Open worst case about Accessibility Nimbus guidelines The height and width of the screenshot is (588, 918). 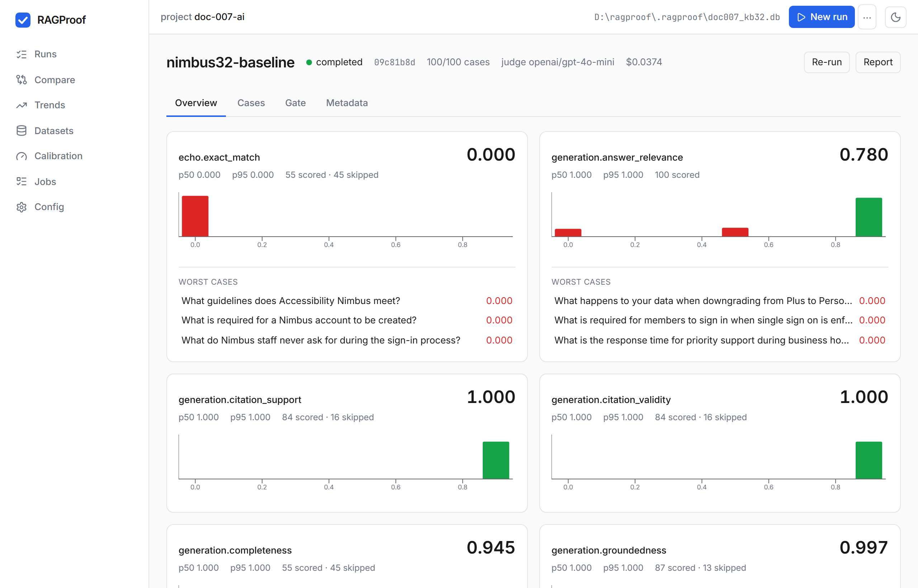click(x=347, y=301)
